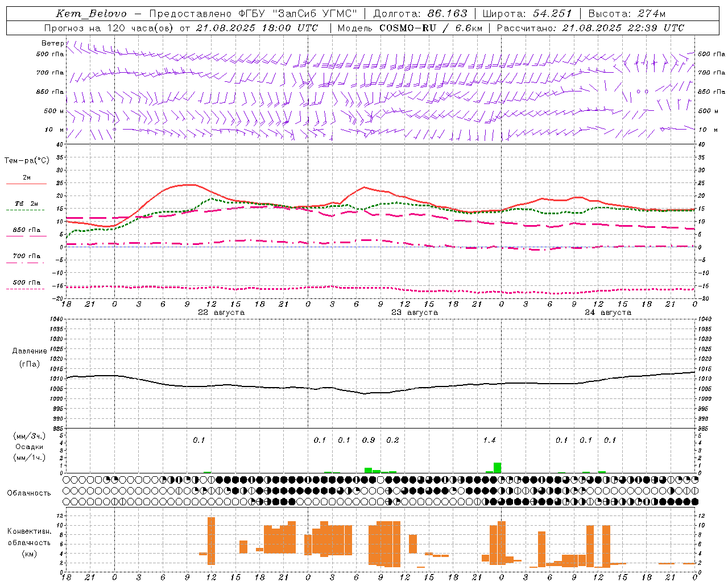
Task: Click the 24 августа date label
Action: [x=608, y=313]
